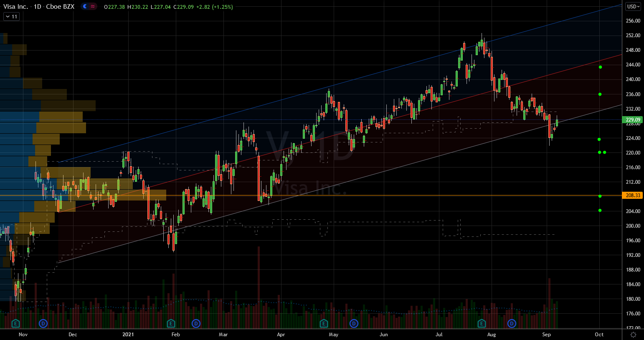Click the Nov label on time axis
Viewport: 644px width, 340px height.
click(23, 335)
